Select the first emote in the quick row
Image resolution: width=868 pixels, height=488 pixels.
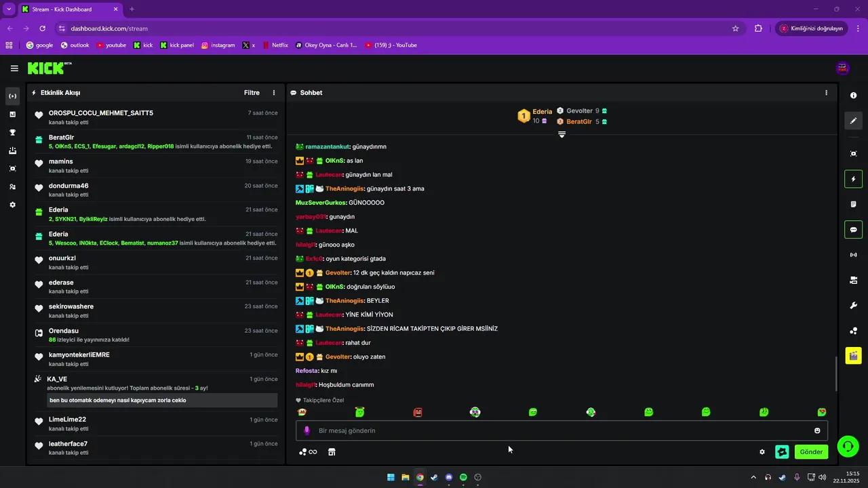pos(302,412)
